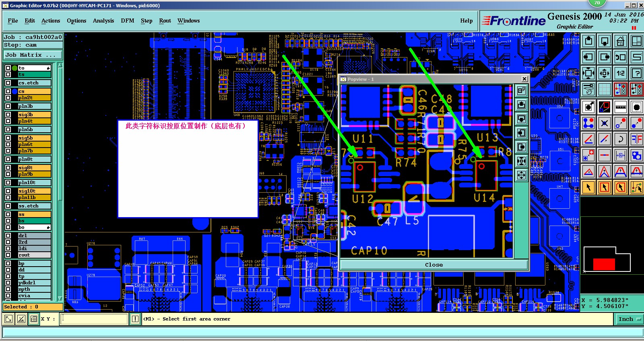Click the select dotted circle icon
The image size is (644, 341).
pos(637,107)
